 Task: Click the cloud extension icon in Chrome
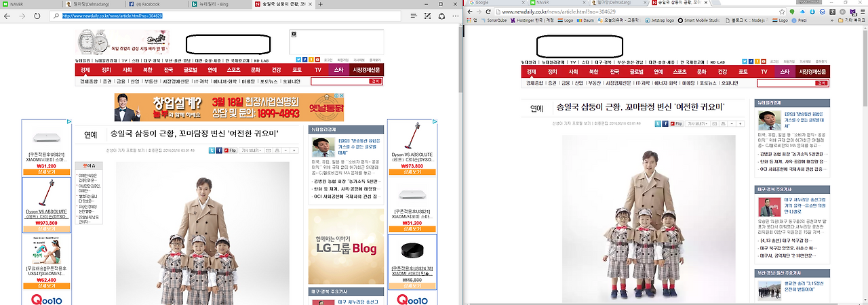(x=802, y=12)
